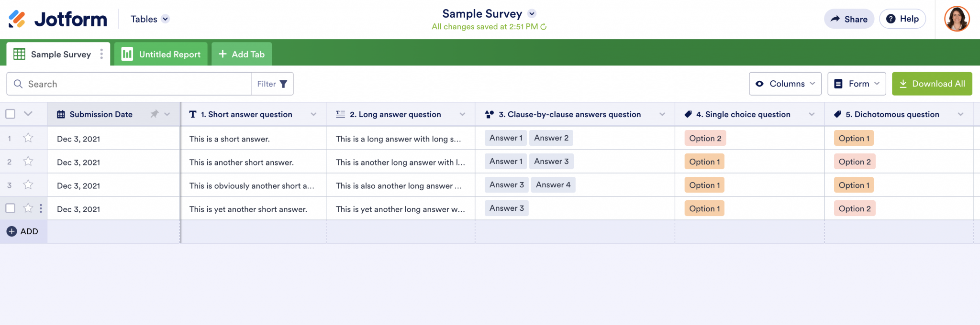Image resolution: width=980 pixels, height=325 pixels.
Task: Star the first submission row
Action: (28, 138)
